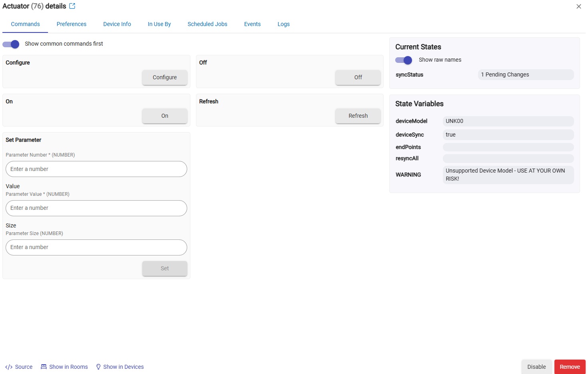Send the On command

click(165, 116)
